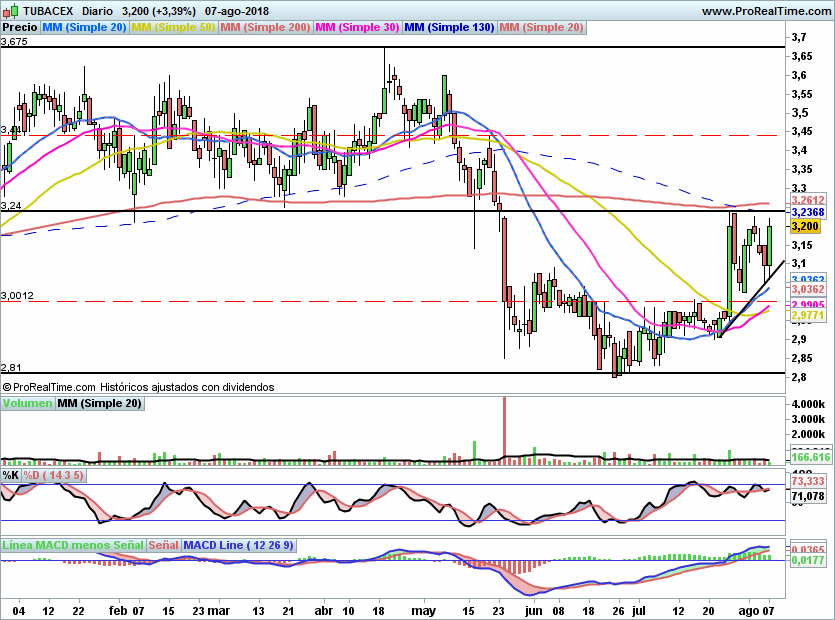Select the yellow MM (Simple 50) label
Image resolution: width=835 pixels, height=620 pixels.
click(173, 27)
